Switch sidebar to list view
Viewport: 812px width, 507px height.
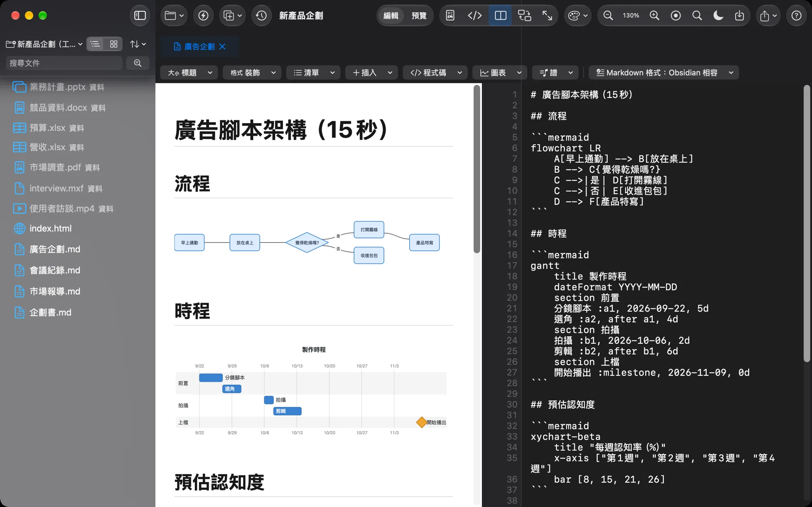click(x=95, y=44)
